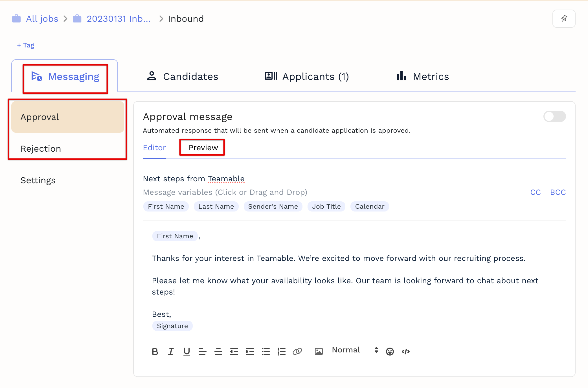
Task: Enable the Approval message automation toggle
Action: [554, 116]
